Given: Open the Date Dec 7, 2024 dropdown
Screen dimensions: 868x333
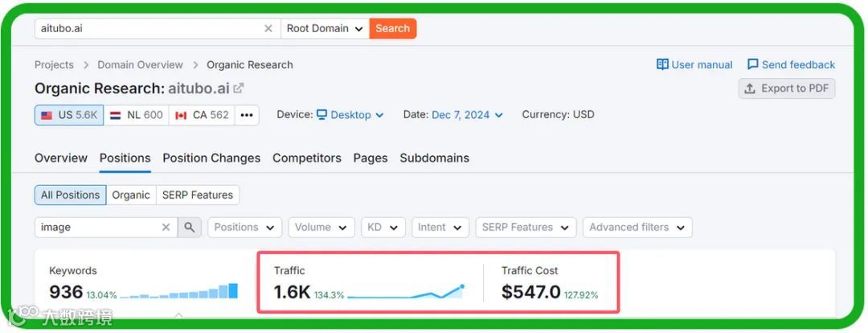Looking at the screenshot, I should click(x=467, y=115).
